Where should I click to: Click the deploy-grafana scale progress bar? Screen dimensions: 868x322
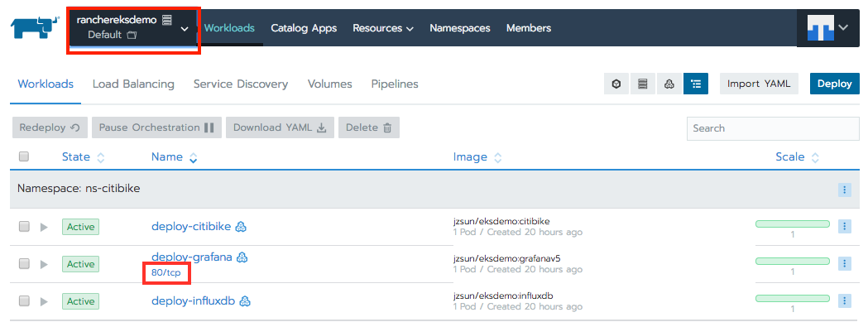[792, 261]
